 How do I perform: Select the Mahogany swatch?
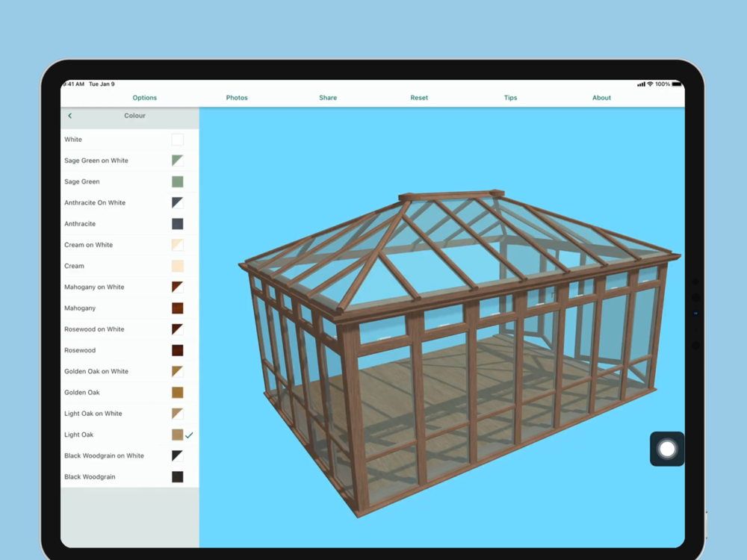pos(177,308)
